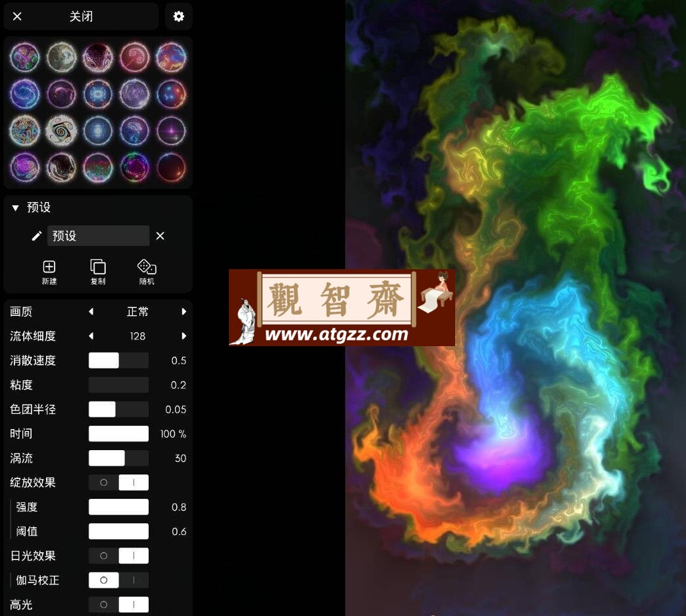This screenshot has height=616, width=686.
Task: Delete preset with X next to name field
Action: click(160, 236)
